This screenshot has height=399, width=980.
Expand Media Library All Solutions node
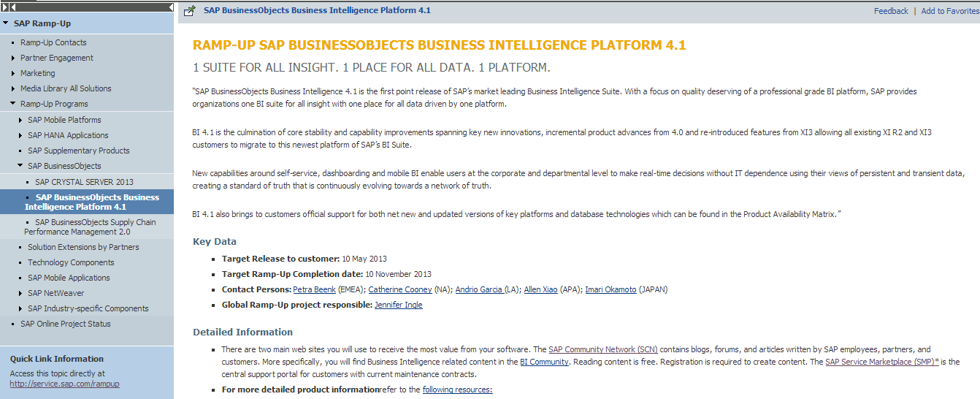coord(13,88)
